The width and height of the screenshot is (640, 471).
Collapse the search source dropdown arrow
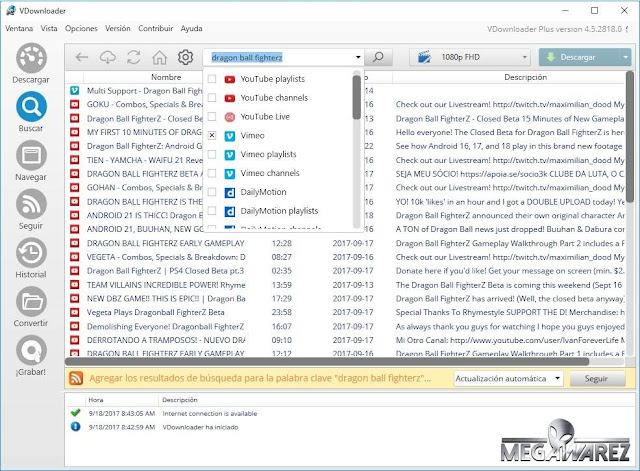[358, 57]
